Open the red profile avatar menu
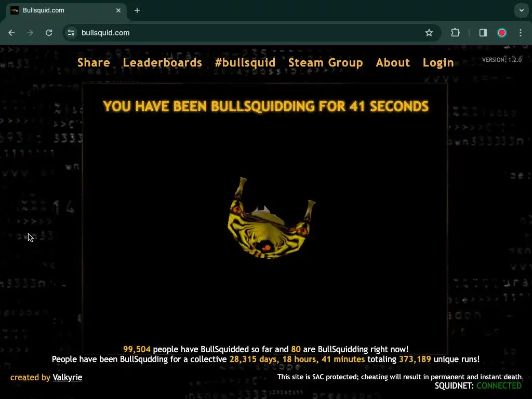Image resolution: width=532 pixels, height=399 pixels. point(502,33)
